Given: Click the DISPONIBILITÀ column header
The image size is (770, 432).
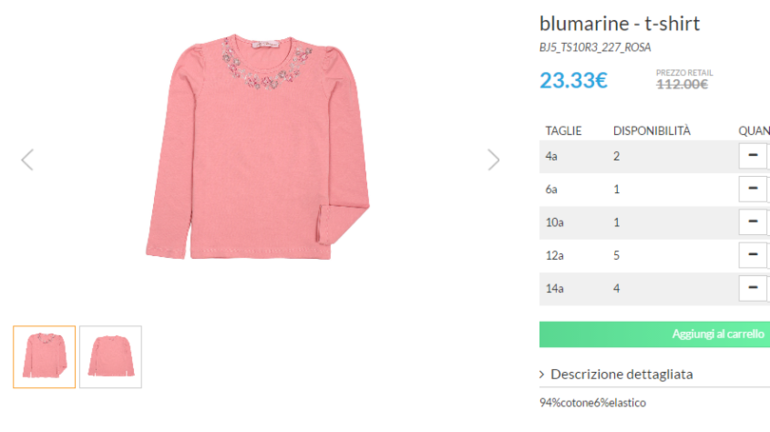Looking at the screenshot, I should (652, 130).
